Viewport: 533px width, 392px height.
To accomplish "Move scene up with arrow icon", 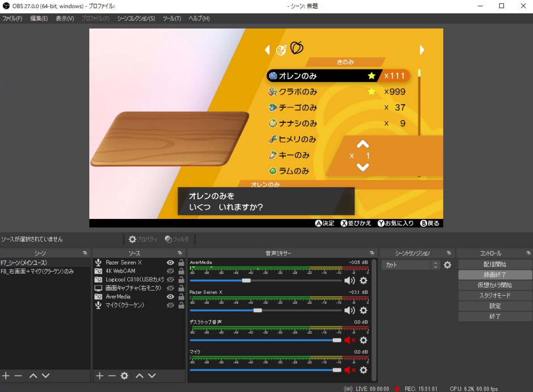I will (x=33, y=375).
